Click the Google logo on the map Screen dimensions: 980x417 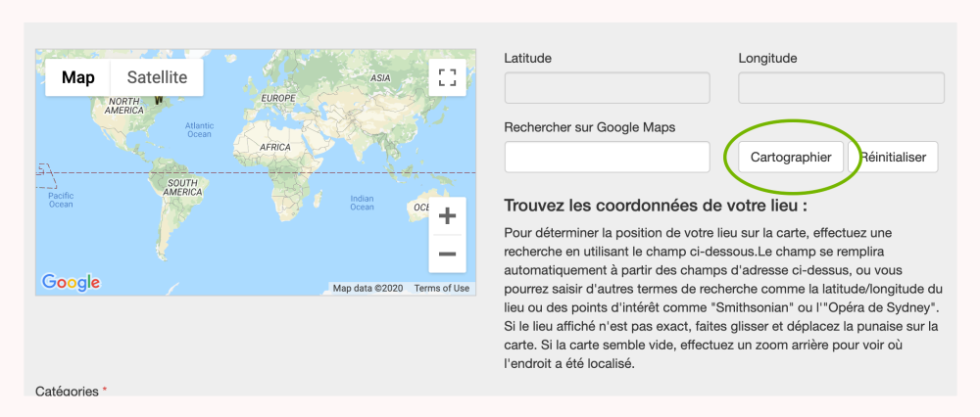click(71, 283)
